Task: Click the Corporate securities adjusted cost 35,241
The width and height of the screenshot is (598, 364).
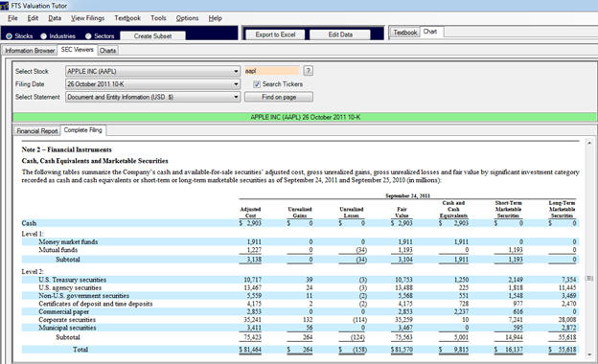Action: [x=252, y=320]
